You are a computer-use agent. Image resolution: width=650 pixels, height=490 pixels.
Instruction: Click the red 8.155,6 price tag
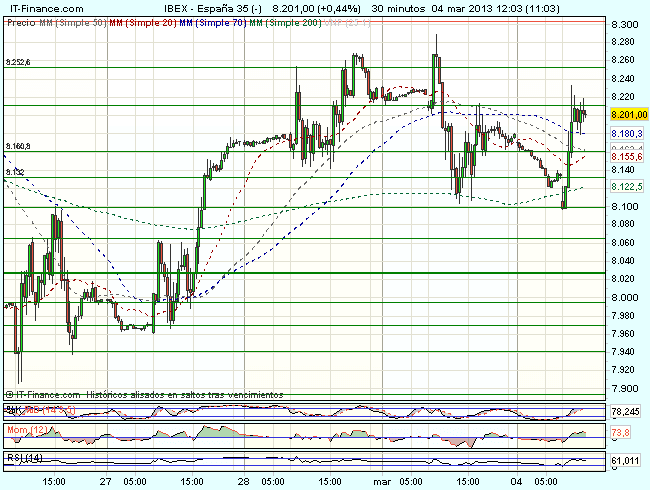[x=625, y=157]
